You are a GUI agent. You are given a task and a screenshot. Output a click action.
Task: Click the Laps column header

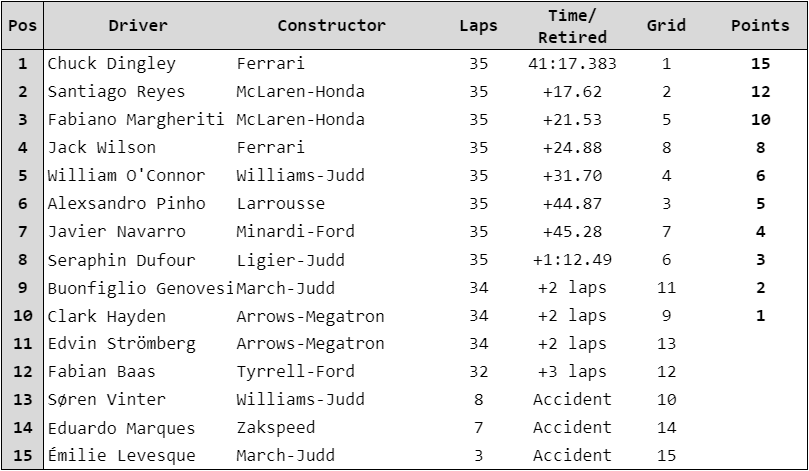click(478, 26)
